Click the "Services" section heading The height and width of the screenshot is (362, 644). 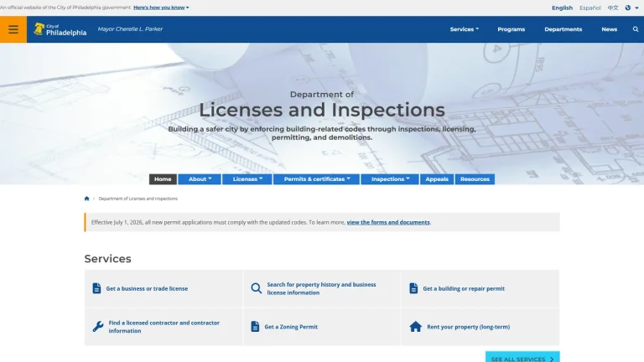[x=107, y=259]
